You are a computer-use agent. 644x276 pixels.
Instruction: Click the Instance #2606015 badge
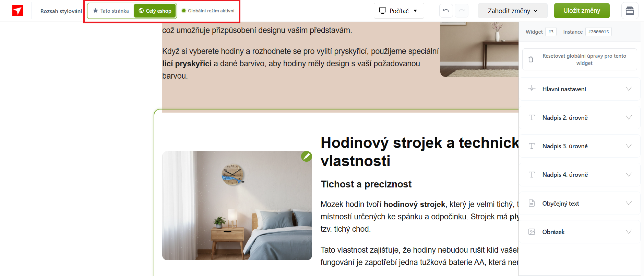click(x=598, y=32)
